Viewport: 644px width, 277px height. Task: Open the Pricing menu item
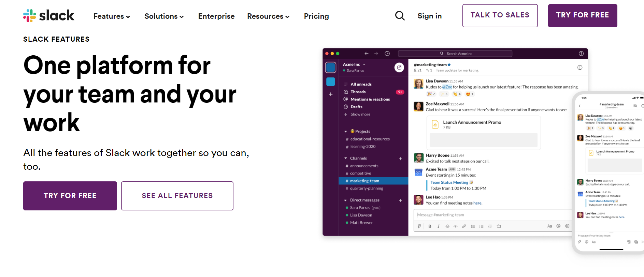coord(316,16)
